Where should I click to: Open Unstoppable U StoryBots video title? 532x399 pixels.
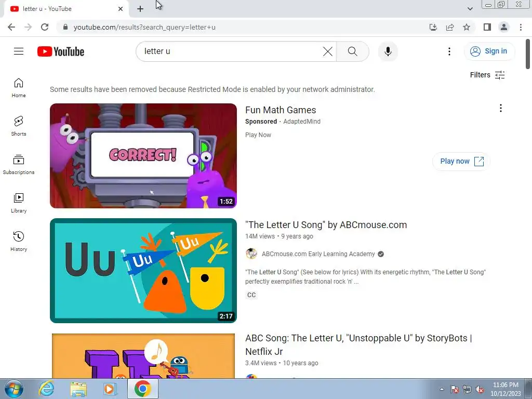[358, 345]
